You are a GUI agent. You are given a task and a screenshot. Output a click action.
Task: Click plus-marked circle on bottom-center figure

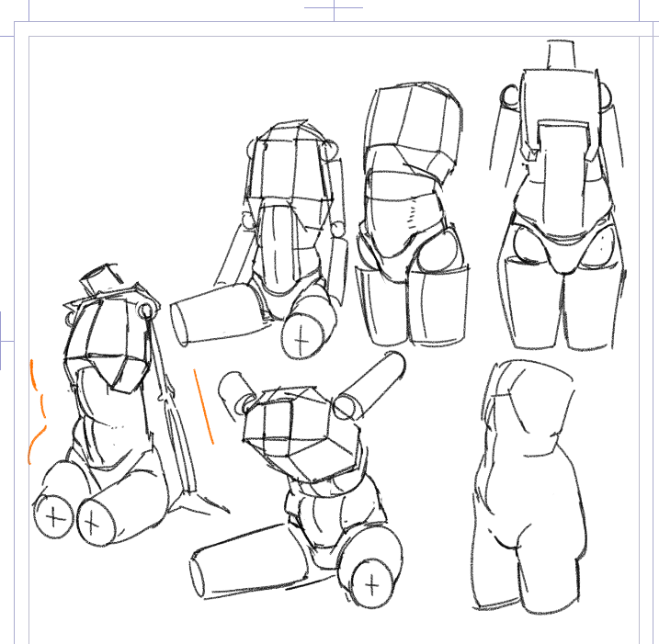[x=371, y=582]
